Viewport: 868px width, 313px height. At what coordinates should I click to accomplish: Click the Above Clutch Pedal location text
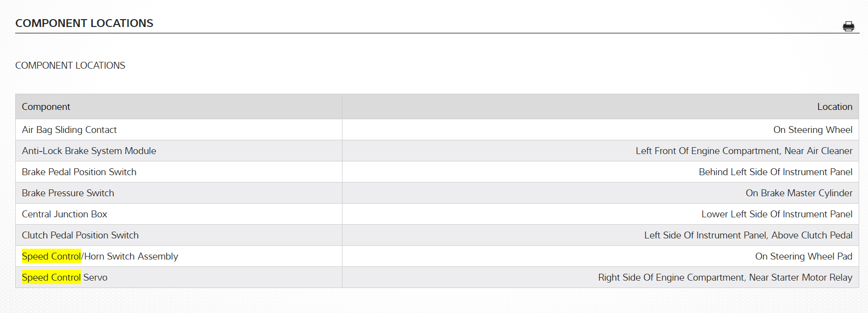748,235
